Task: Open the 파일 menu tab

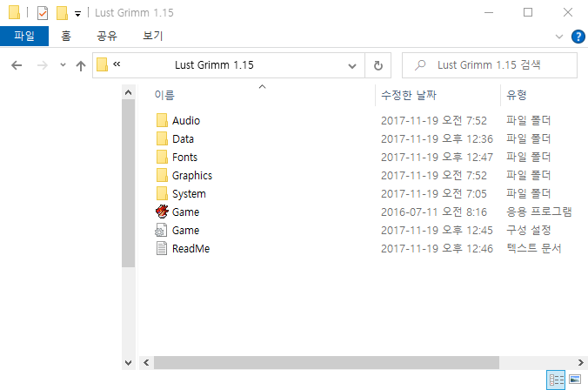Action: click(24, 37)
